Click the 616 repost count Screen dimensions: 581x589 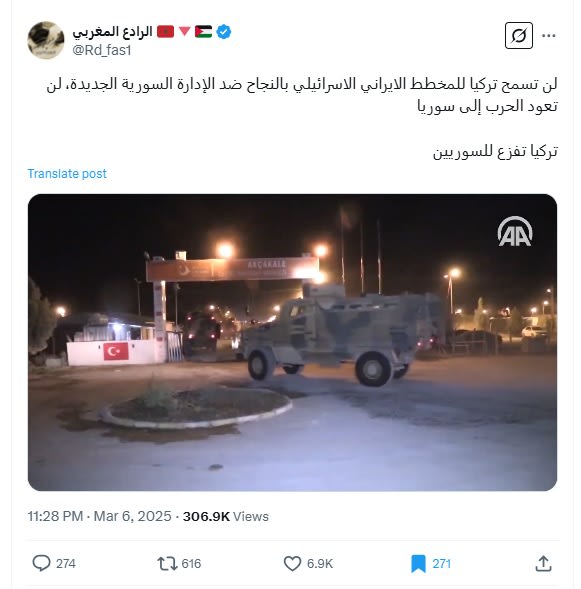point(191,564)
